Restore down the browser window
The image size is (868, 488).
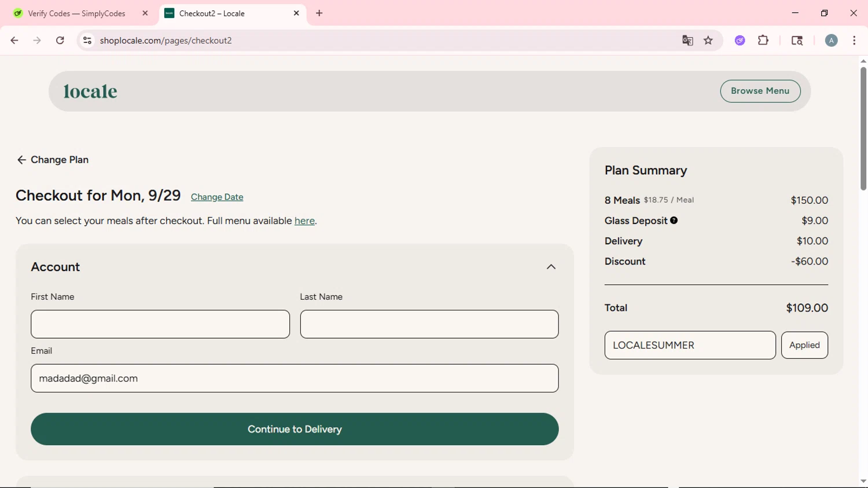pos(825,13)
